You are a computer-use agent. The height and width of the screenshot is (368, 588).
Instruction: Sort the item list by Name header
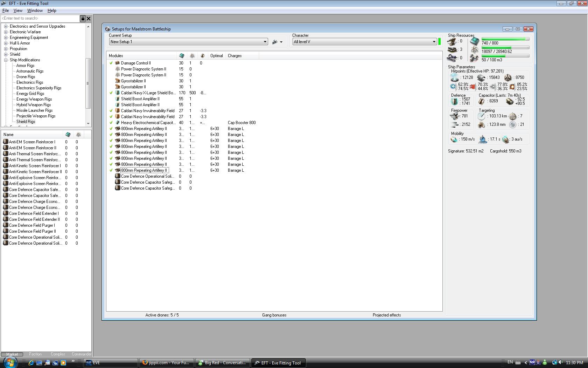32,135
